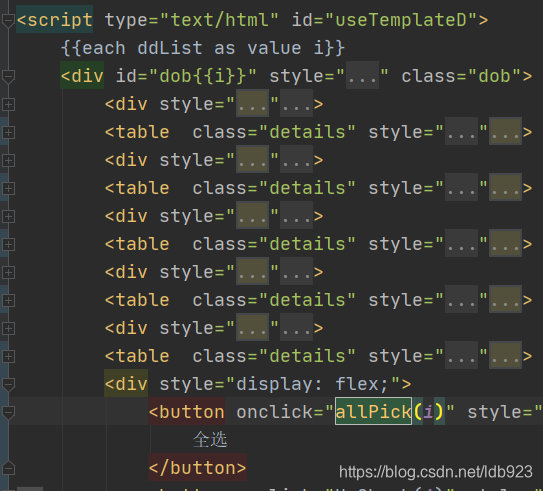This screenshot has height=491, width=543.
Task: Expand the second folded div style line
Action: tap(8, 160)
